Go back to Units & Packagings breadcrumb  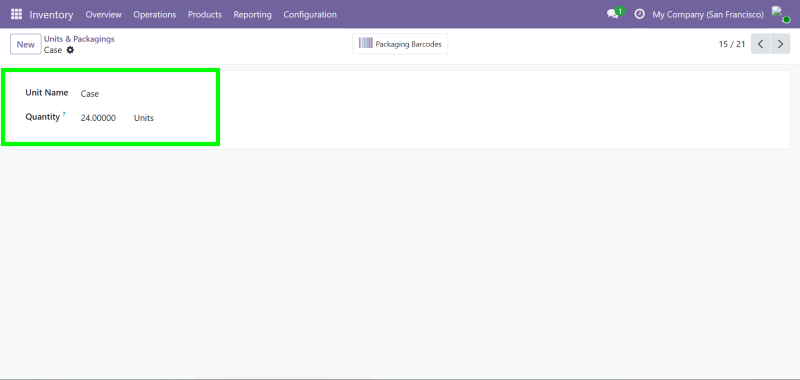point(79,39)
